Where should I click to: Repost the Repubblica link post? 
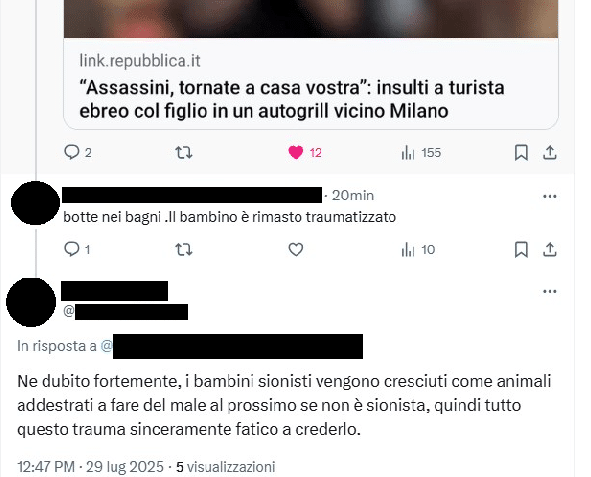(184, 153)
